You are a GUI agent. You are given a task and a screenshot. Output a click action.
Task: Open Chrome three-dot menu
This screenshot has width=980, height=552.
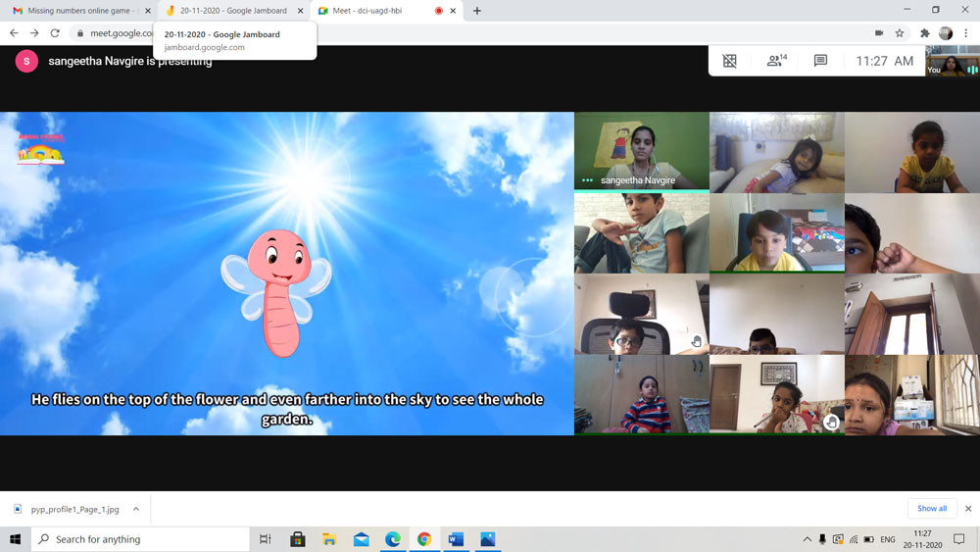coord(966,33)
